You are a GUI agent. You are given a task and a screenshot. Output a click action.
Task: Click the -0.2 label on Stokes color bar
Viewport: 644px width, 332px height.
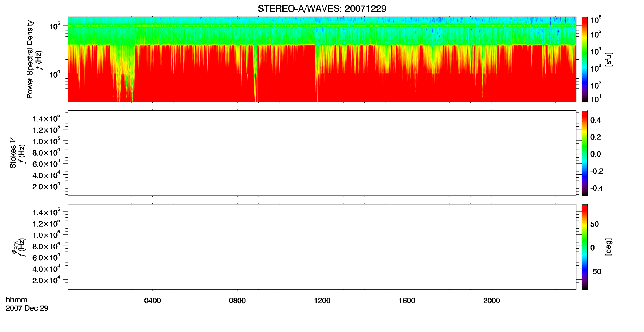(596, 171)
